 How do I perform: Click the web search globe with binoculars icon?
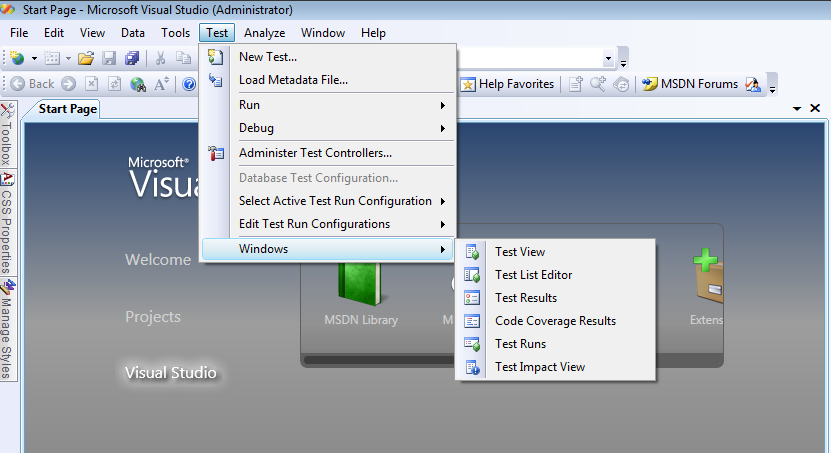point(138,84)
